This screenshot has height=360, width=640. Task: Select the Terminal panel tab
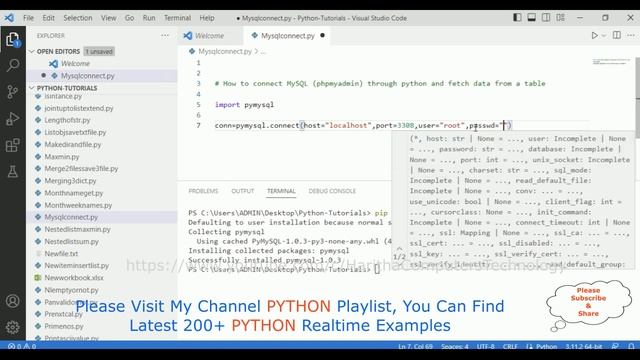(x=281, y=191)
